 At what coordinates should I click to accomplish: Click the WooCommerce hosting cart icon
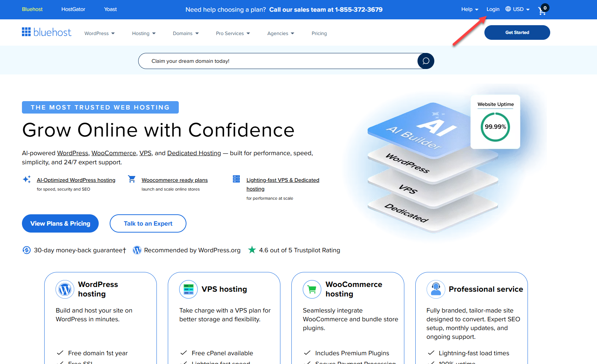point(312,290)
